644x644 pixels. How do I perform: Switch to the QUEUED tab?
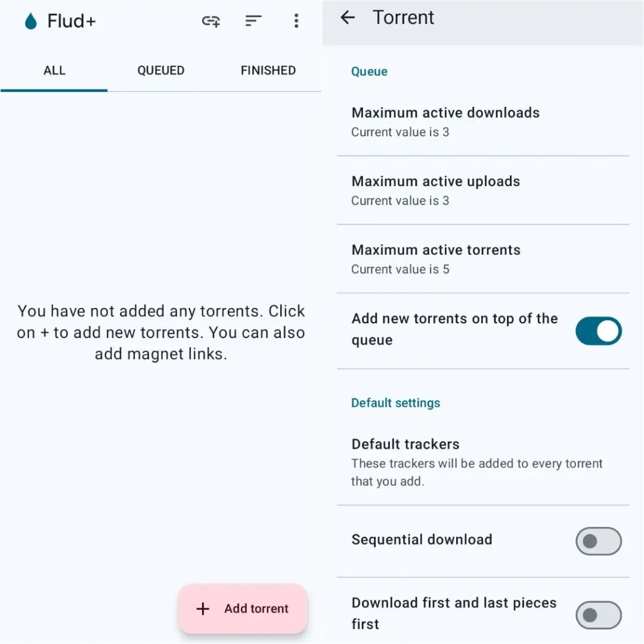pos(161,70)
